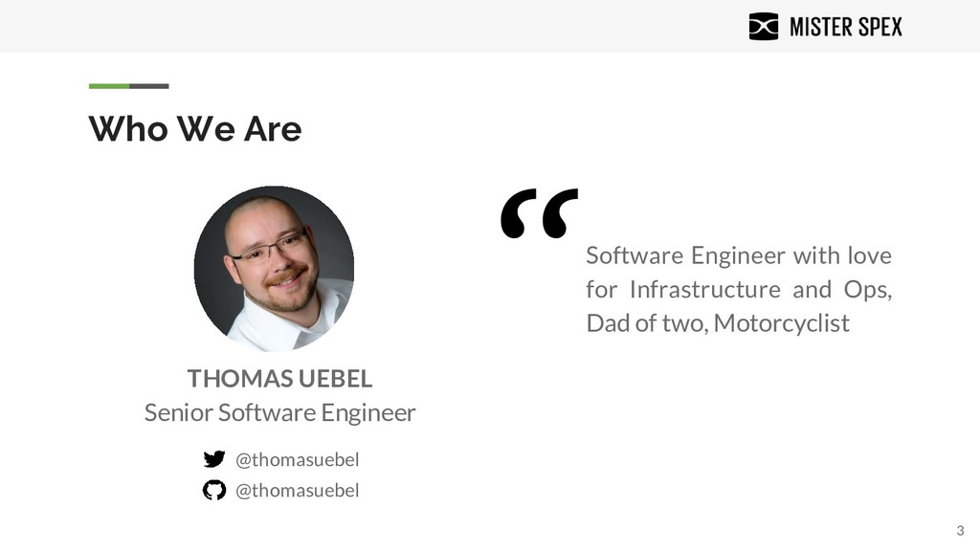Click the GitHub octocat icon
980x551 pixels.
tap(213, 490)
